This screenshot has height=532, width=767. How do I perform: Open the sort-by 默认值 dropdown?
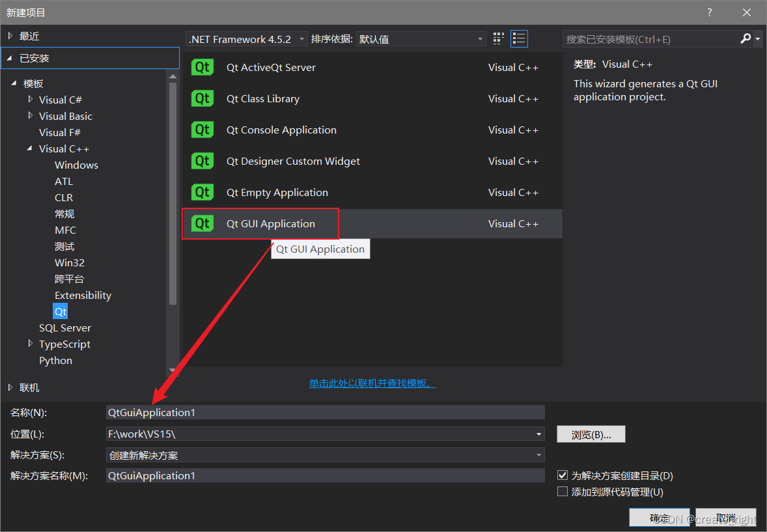tap(421, 39)
